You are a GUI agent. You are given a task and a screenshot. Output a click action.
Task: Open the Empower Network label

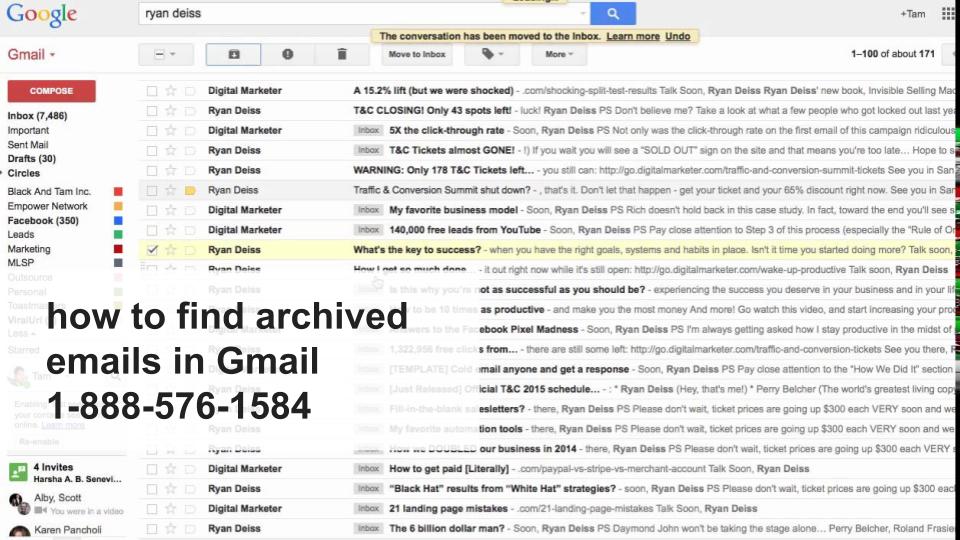[47, 206]
